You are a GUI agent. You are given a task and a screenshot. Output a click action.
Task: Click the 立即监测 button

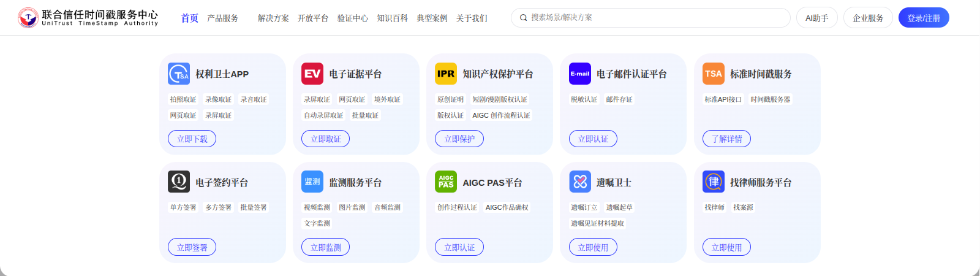pyautogui.click(x=326, y=247)
